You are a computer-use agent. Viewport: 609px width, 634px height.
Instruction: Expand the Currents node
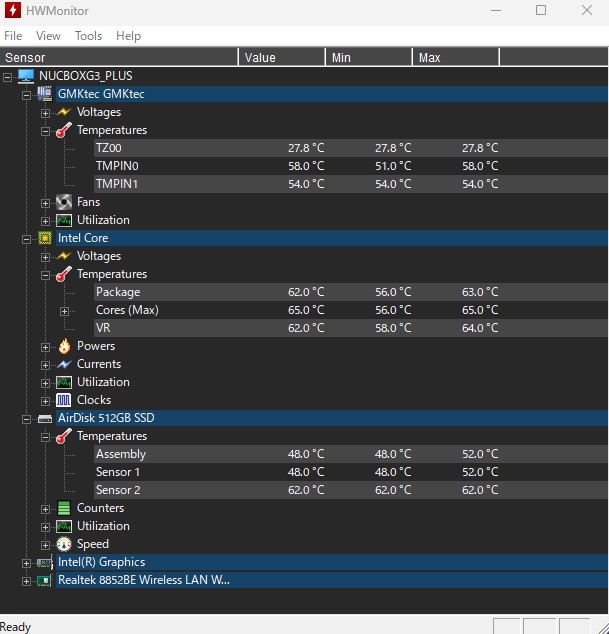(45, 366)
